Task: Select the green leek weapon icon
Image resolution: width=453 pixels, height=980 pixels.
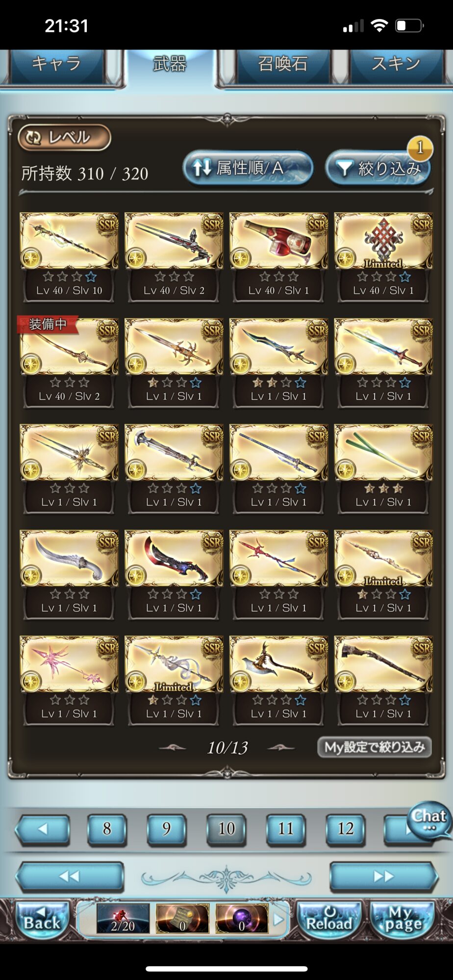Action: [x=383, y=452]
